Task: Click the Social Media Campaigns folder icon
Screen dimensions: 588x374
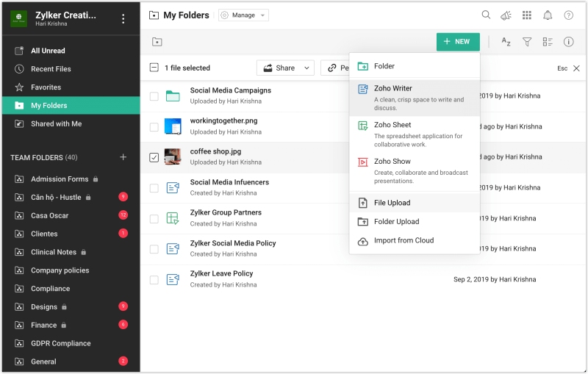Action: pyautogui.click(x=173, y=96)
